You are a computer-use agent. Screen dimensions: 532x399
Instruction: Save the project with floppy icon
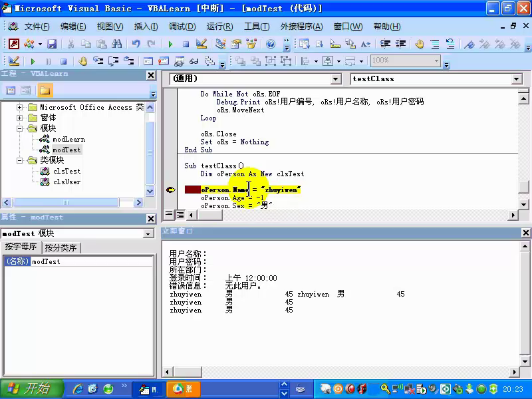click(x=52, y=44)
